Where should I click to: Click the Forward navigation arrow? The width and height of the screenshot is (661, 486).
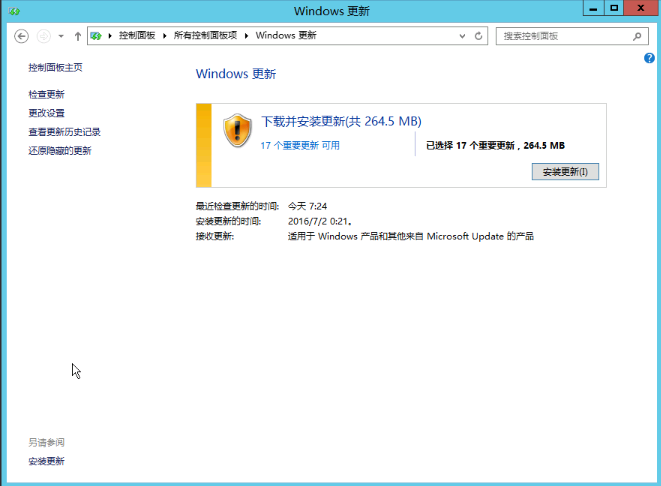44,36
